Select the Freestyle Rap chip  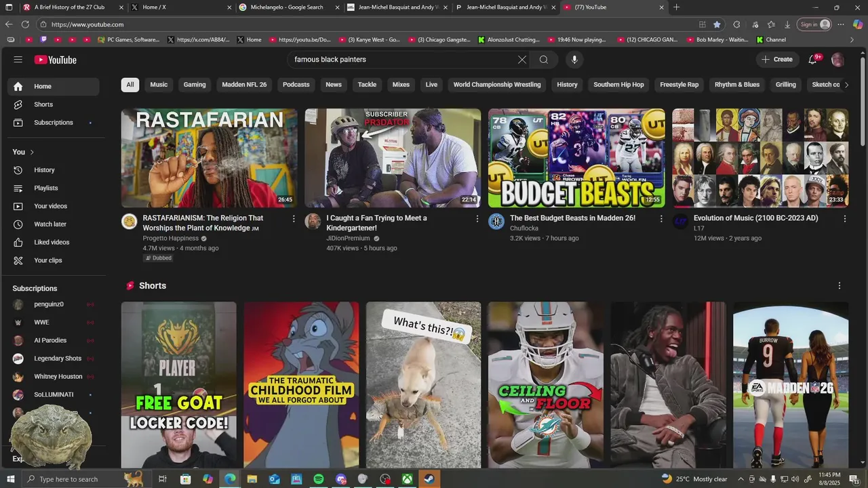point(679,85)
